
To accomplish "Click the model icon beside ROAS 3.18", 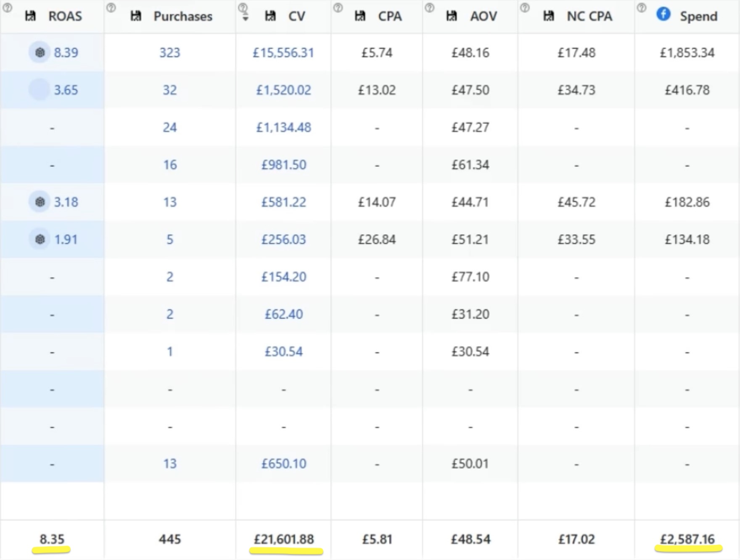I will (x=40, y=202).
